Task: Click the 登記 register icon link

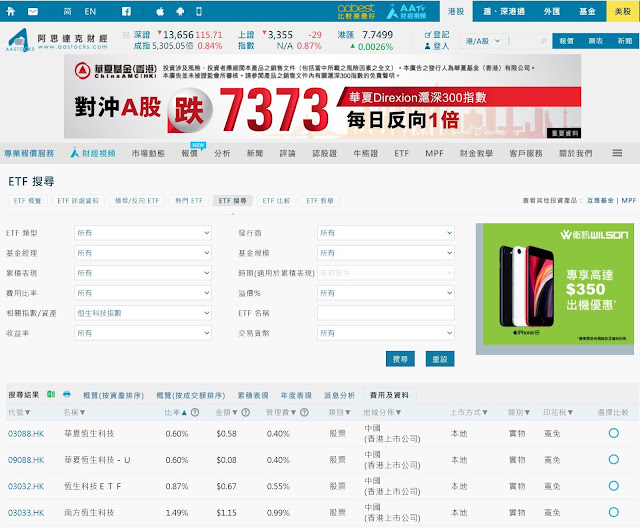Action: pyautogui.click(x=437, y=35)
